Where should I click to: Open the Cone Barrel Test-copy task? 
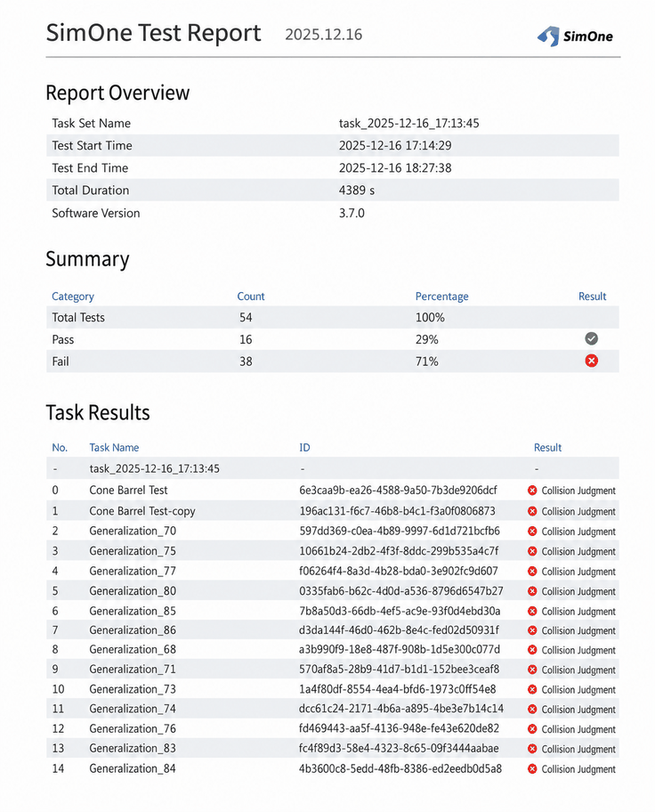(x=142, y=511)
